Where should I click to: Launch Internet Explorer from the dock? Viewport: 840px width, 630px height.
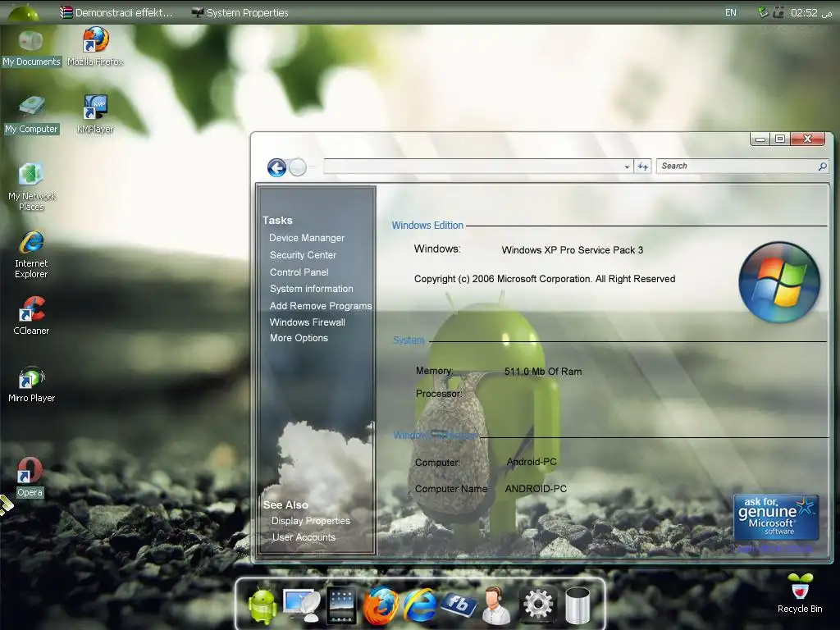[419, 605]
